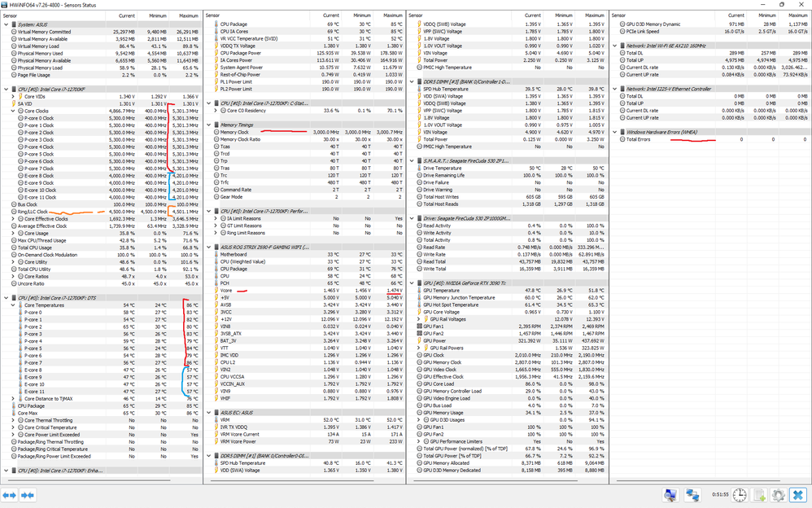Expand the Core Ratios row

(x=14, y=276)
